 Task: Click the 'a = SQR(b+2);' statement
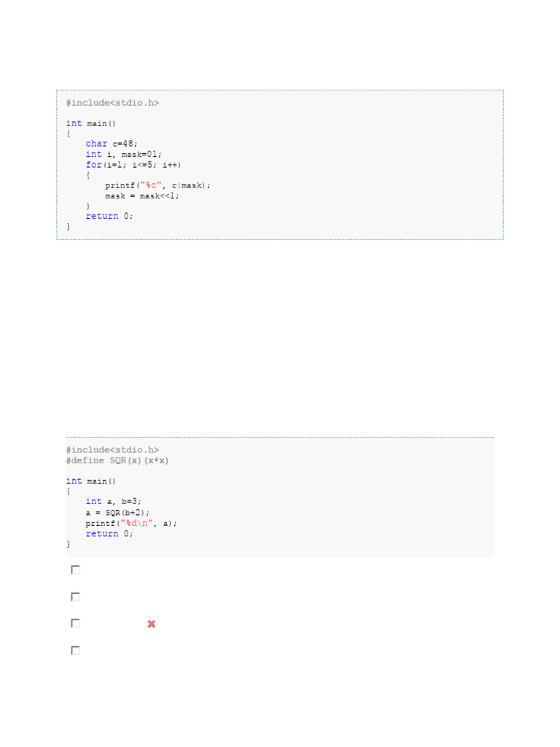(x=117, y=513)
